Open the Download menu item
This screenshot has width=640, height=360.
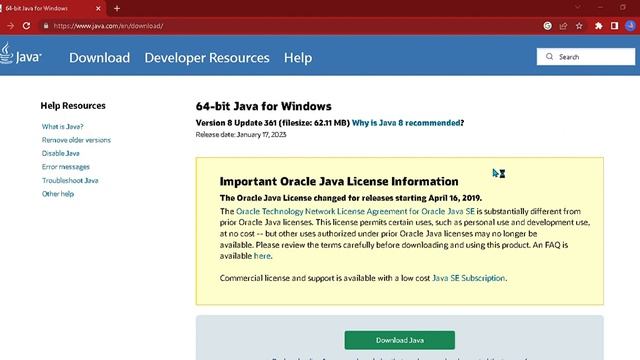100,58
